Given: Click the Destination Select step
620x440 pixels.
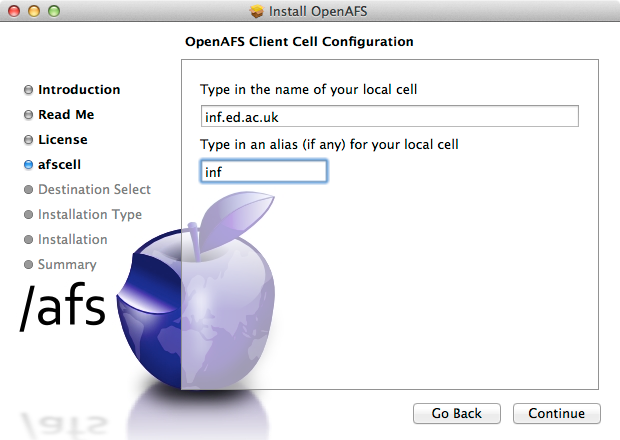Looking at the screenshot, I should click(x=94, y=189).
